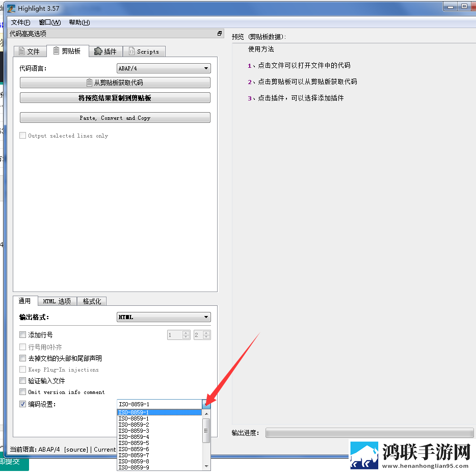Click the 输出进度 progress bar
The width and height of the screenshot is (476, 472).
pos(369,433)
